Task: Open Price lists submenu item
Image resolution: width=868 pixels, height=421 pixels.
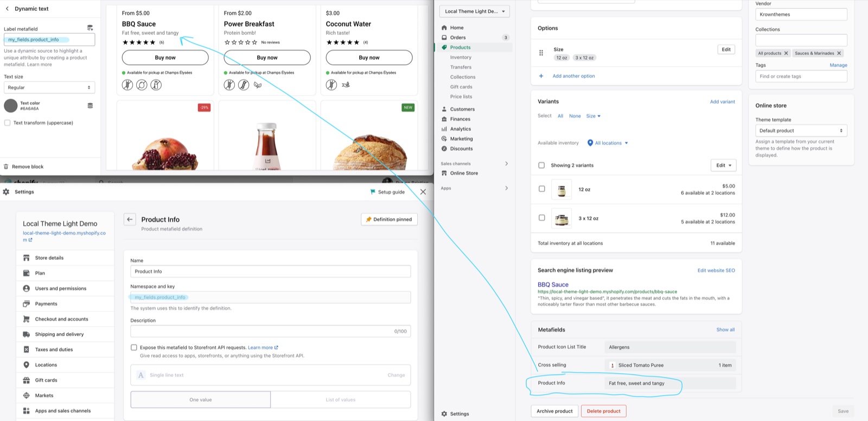Action: [x=461, y=97]
